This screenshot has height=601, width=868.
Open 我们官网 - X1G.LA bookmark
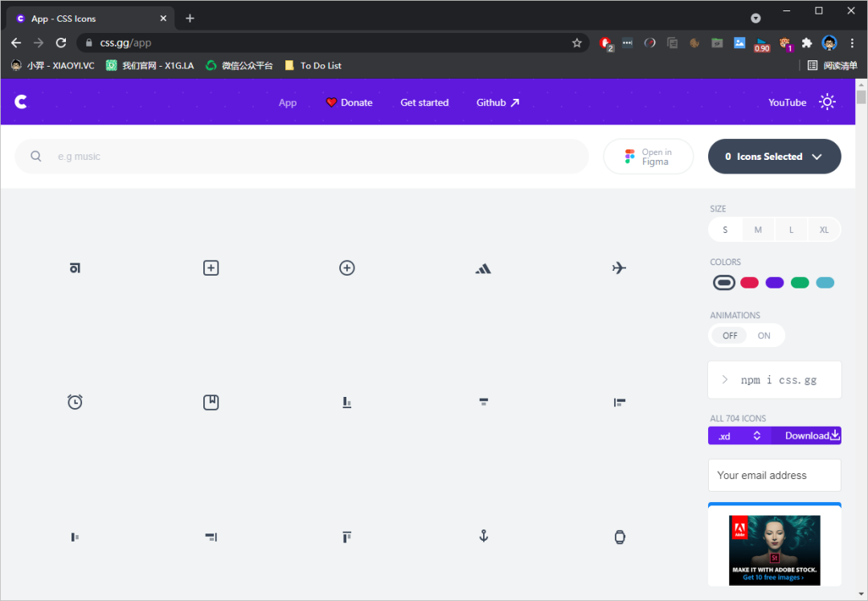[150, 65]
